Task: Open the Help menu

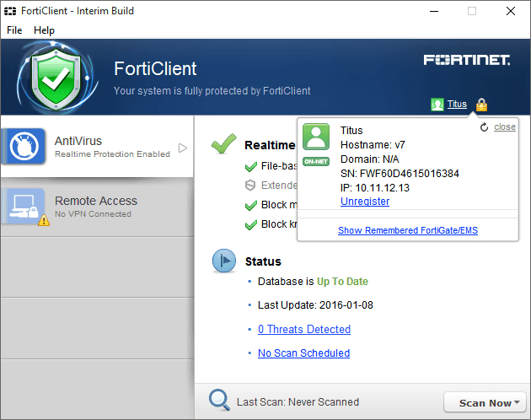Action: coord(44,30)
